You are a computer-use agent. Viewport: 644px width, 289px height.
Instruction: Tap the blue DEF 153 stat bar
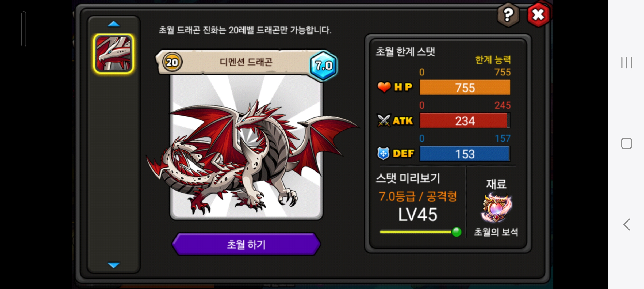[x=465, y=154]
